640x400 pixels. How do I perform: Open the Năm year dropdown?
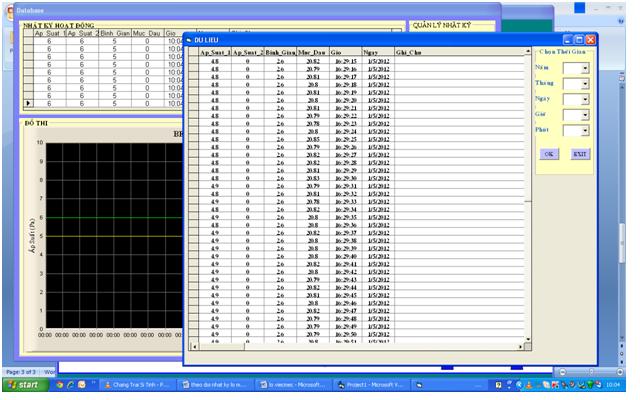pos(584,69)
